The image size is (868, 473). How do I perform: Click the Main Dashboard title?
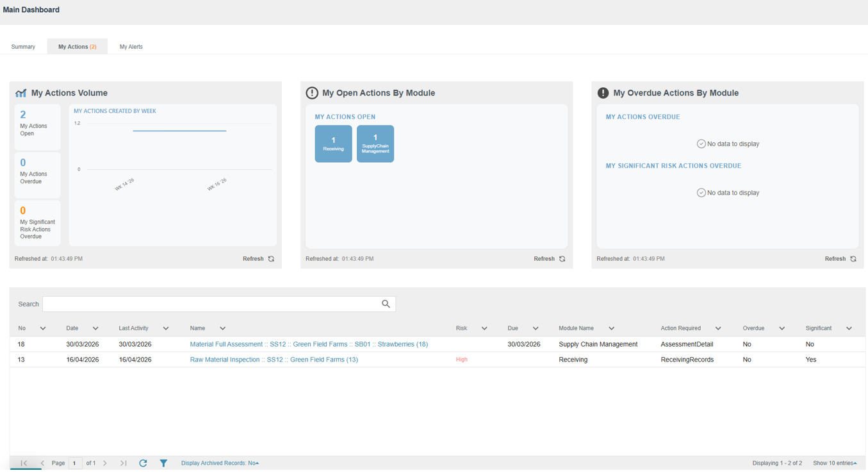tap(31, 10)
